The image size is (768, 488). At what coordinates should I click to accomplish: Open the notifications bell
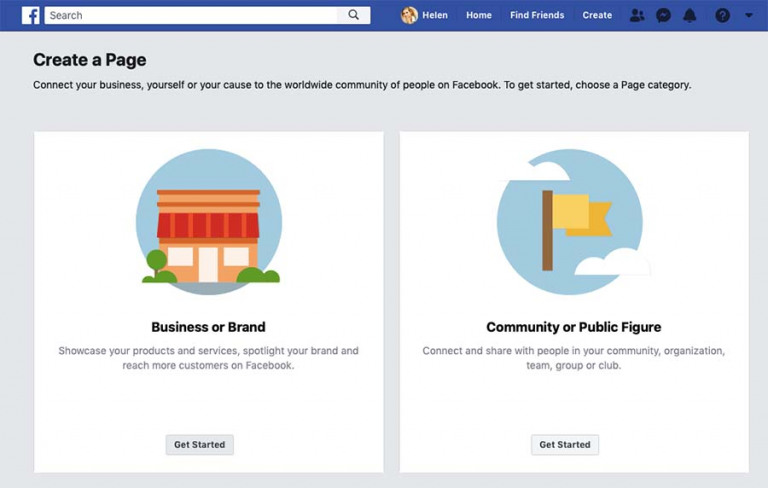tap(690, 15)
